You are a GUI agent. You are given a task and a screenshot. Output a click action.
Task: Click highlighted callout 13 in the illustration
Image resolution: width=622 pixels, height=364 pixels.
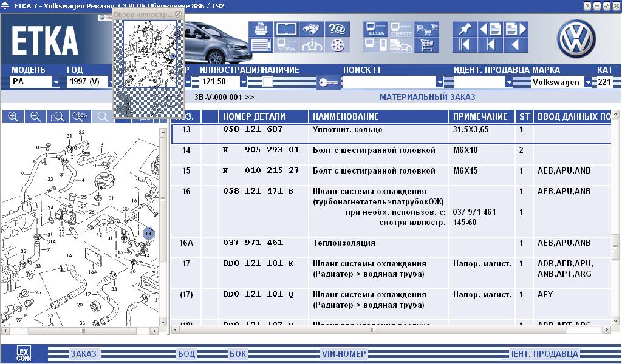pyautogui.click(x=148, y=234)
